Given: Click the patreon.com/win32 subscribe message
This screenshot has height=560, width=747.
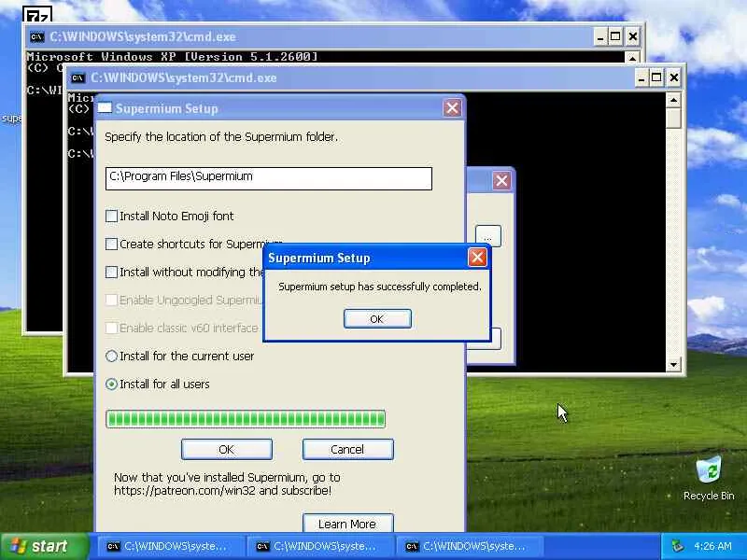Looking at the screenshot, I should (227, 483).
